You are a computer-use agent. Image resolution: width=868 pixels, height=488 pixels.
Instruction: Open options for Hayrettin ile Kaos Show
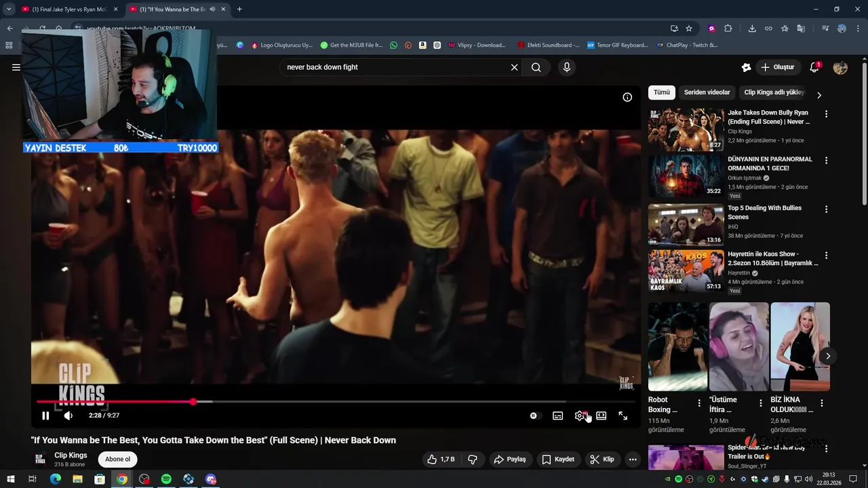click(826, 256)
